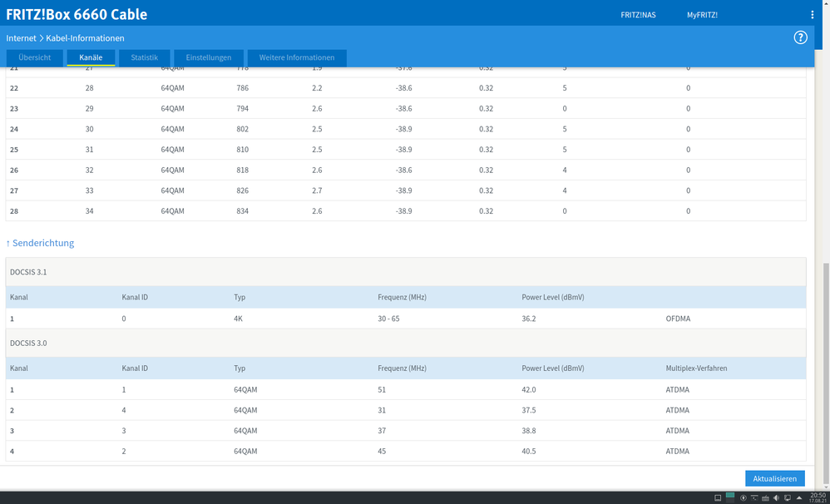
Task: Click the show desktop tray icon
Action: click(718, 498)
